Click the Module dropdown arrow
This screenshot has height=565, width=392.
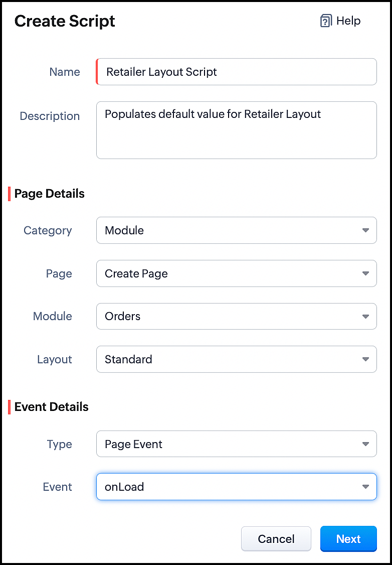coord(365,316)
